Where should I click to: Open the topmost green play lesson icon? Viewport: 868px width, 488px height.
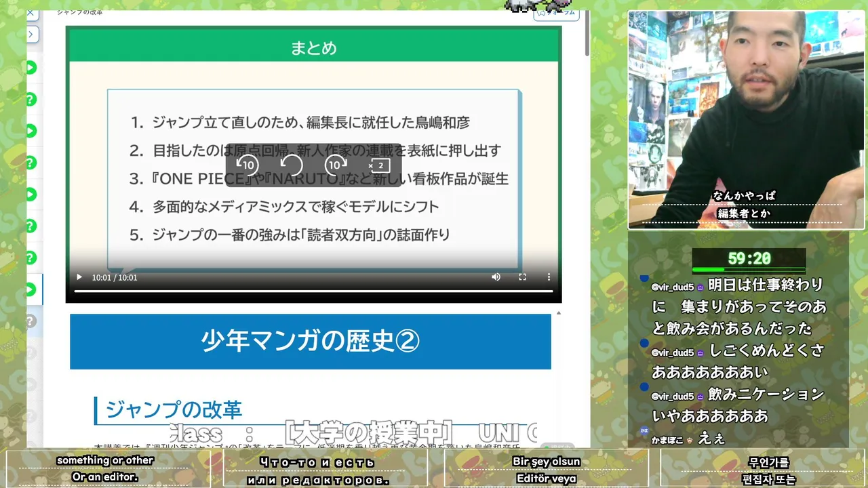(x=31, y=68)
